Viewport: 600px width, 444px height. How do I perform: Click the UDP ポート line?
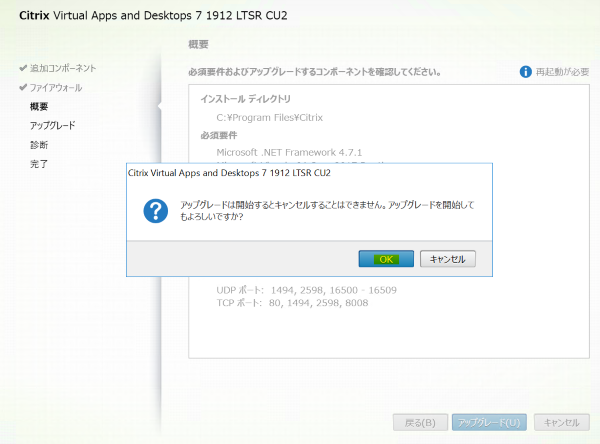click(307, 290)
